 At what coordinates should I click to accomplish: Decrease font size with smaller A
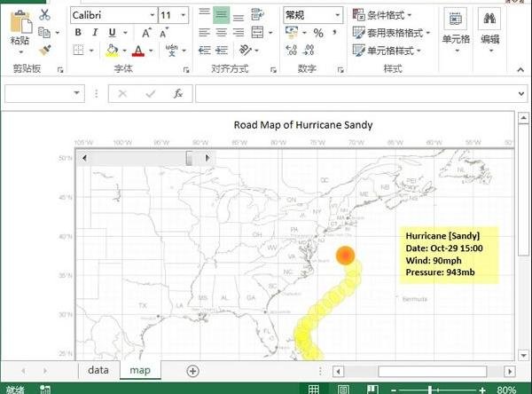pyautogui.click(x=163, y=33)
